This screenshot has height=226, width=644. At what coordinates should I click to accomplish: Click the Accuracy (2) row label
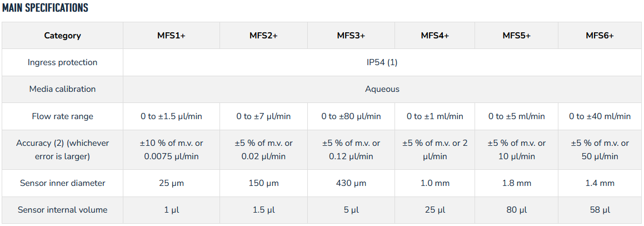(x=62, y=150)
